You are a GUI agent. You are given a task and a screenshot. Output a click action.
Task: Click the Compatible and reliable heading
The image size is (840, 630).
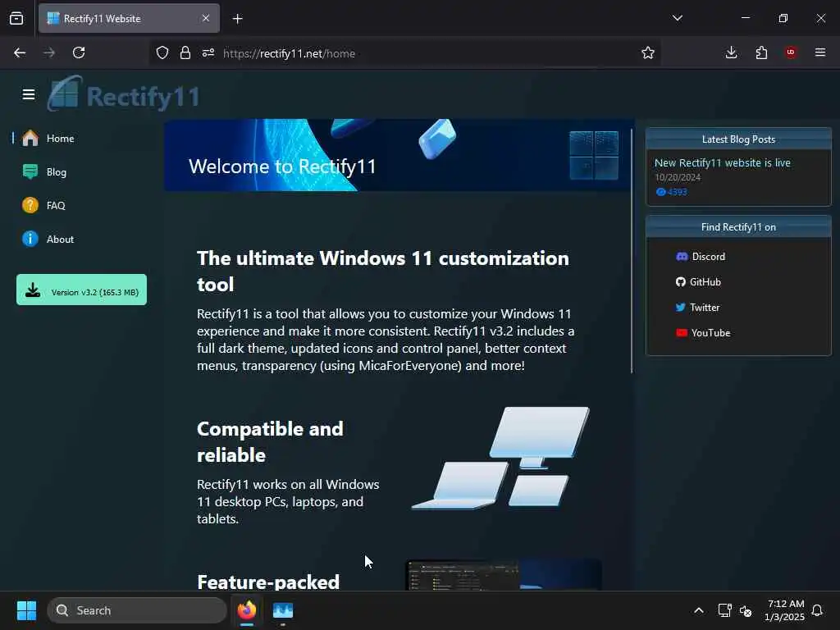270,442
